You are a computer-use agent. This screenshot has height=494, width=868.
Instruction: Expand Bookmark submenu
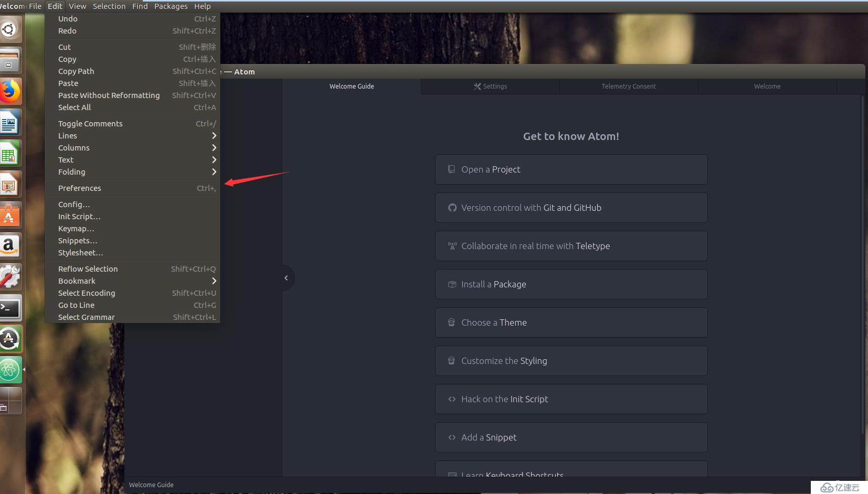pyautogui.click(x=214, y=281)
